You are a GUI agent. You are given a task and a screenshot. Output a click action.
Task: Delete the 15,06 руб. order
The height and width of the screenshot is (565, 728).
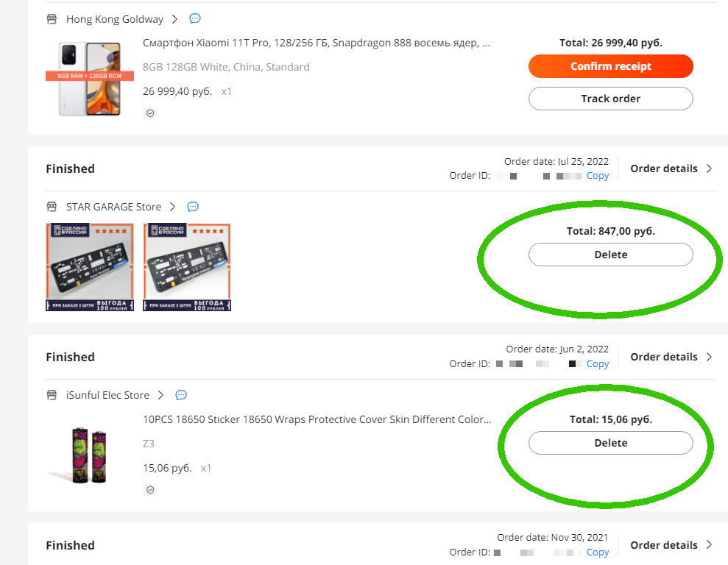(x=610, y=443)
